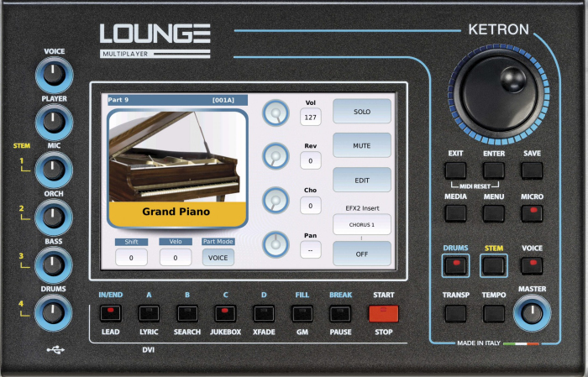Click the BASS stem 3 knob
The width and height of the screenshot is (588, 377).
coord(53,265)
